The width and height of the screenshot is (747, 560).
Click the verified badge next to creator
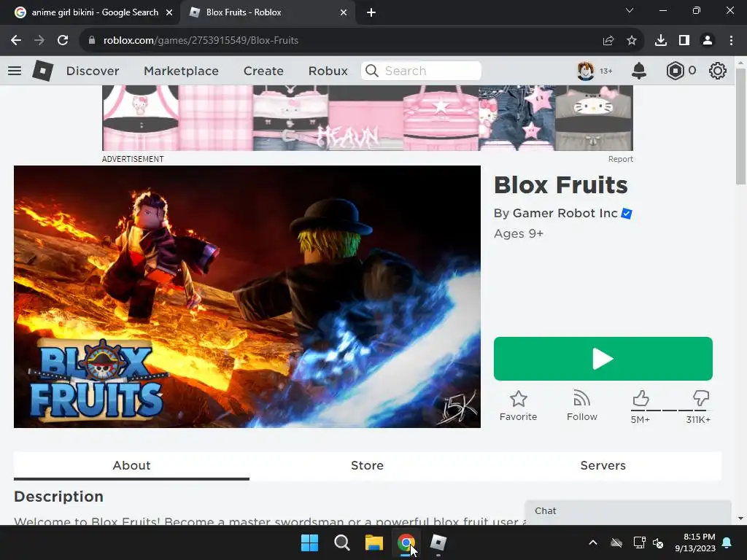point(627,214)
